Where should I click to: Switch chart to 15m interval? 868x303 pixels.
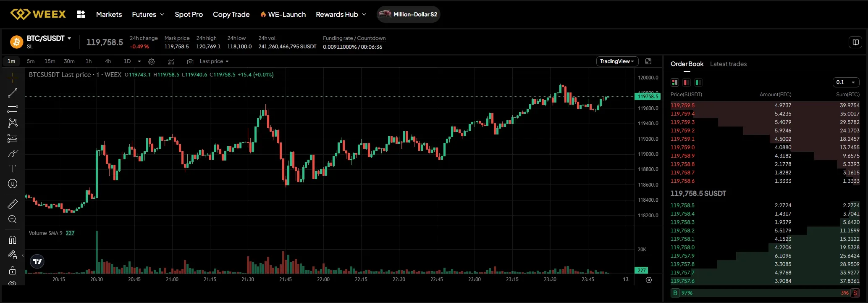(x=50, y=61)
